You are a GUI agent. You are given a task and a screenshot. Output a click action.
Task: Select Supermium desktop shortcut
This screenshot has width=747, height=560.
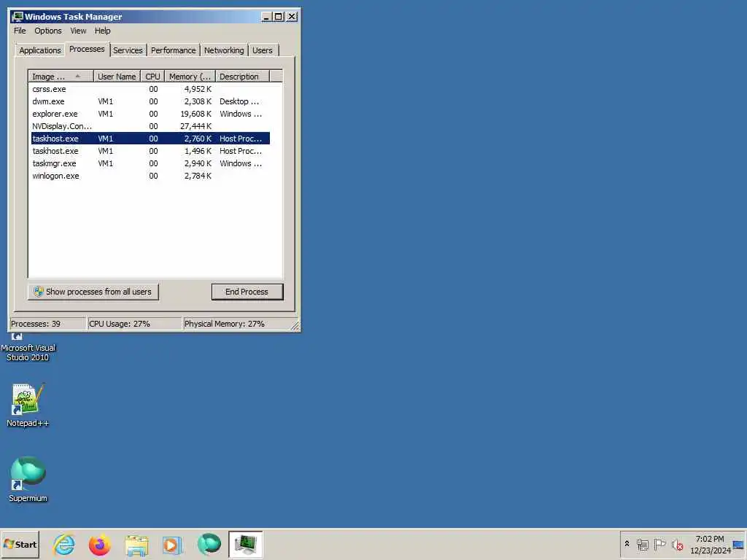pyautogui.click(x=28, y=480)
